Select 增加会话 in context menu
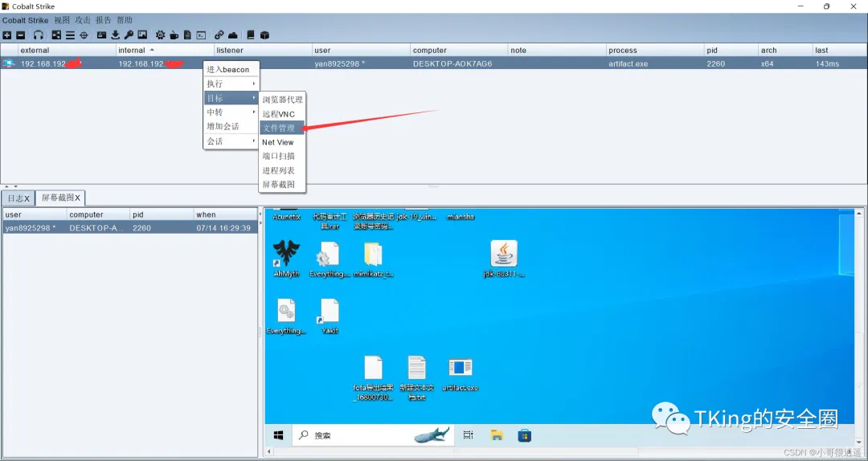The height and width of the screenshot is (461, 868). (231, 127)
